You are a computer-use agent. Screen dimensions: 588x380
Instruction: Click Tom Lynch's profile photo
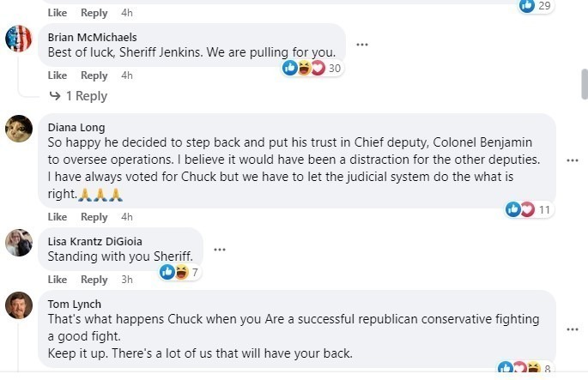(x=19, y=306)
